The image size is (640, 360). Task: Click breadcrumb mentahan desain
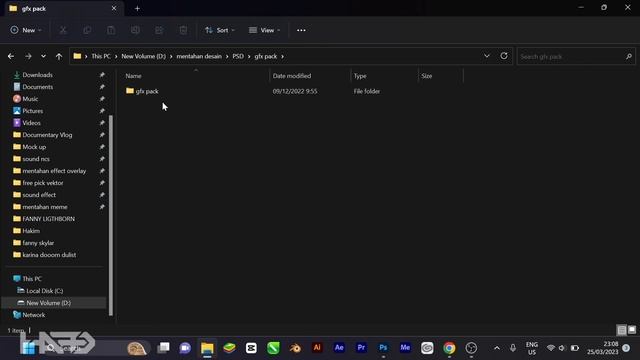[x=199, y=56]
